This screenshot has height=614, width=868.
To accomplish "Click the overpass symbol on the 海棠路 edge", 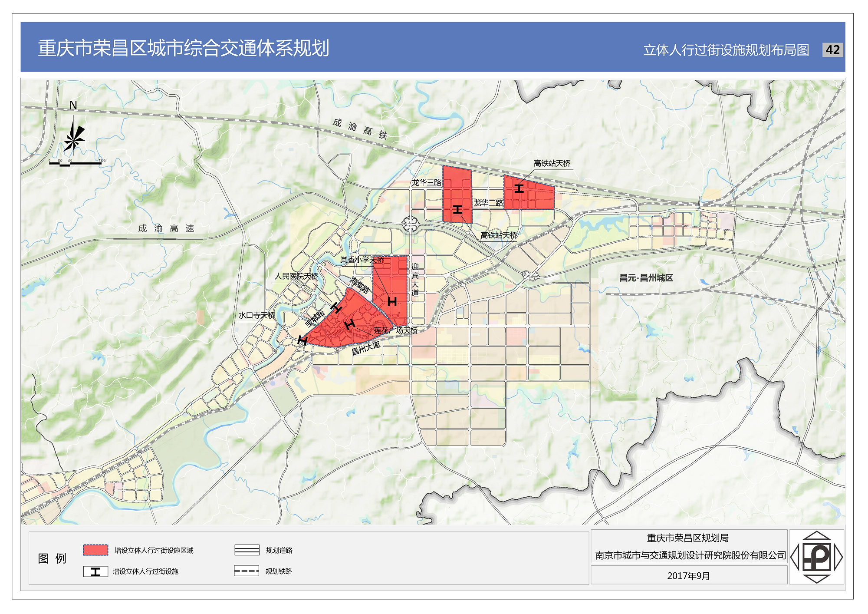I will 336,308.
